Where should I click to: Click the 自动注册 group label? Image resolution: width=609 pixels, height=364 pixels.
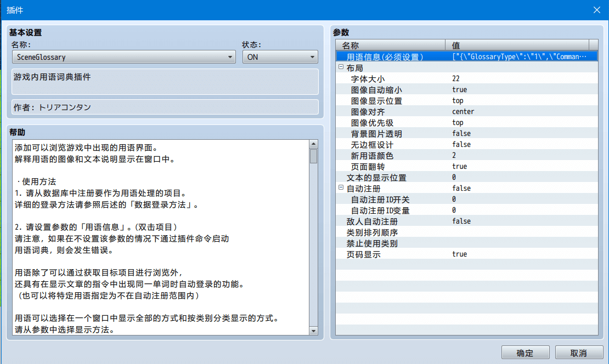(x=363, y=189)
